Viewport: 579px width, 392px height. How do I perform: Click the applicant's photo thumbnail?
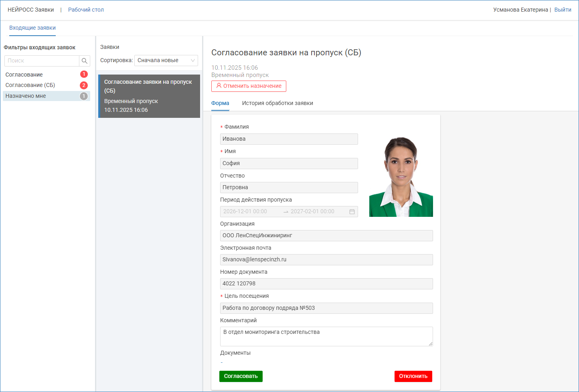pos(401,177)
